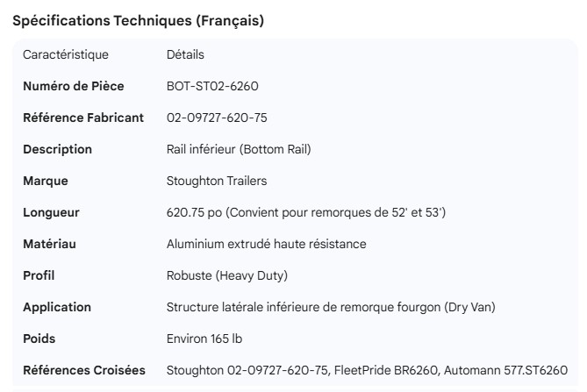Viewport: 587px width, 392px height.
Task: Select the "Numéro de Pièce" row label
Action: (73, 86)
